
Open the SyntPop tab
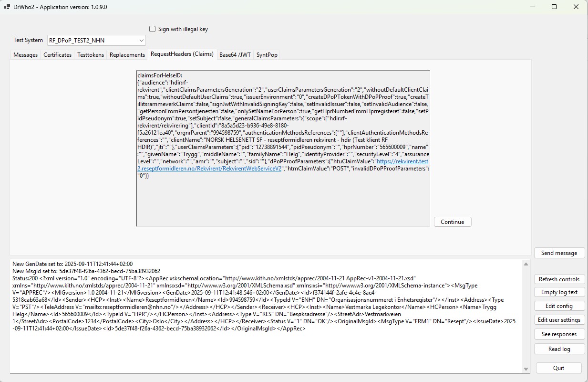pos(267,54)
